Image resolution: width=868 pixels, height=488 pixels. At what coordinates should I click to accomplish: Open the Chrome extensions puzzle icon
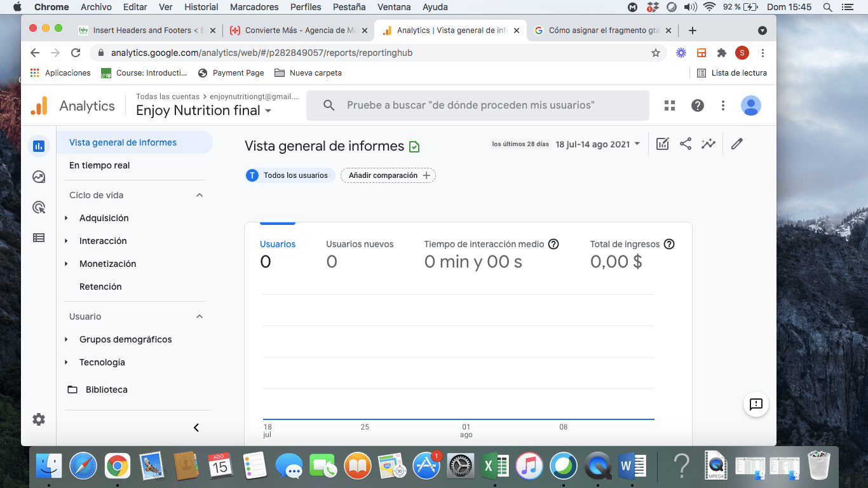point(722,53)
